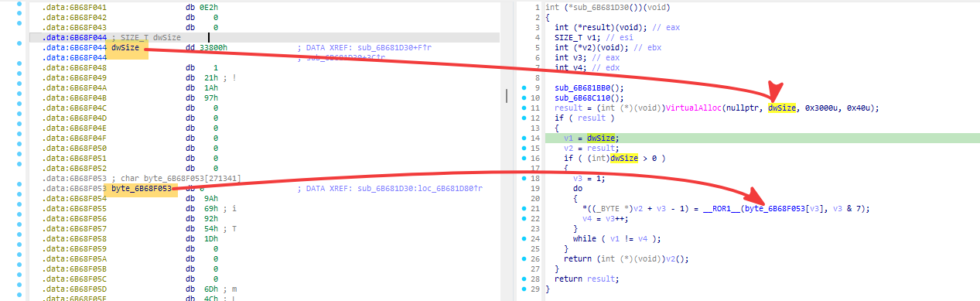This screenshot has width=980, height=301.
Task: Select highlighted dwSize label in disassembly
Action: [x=125, y=48]
